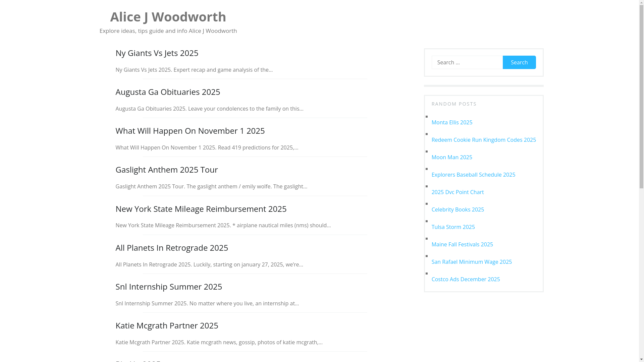Click the 'starting on january 27, 2025' excerpt
Image resolution: width=644 pixels, height=362 pixels.
pyautogui.click(x=209, y=264)
